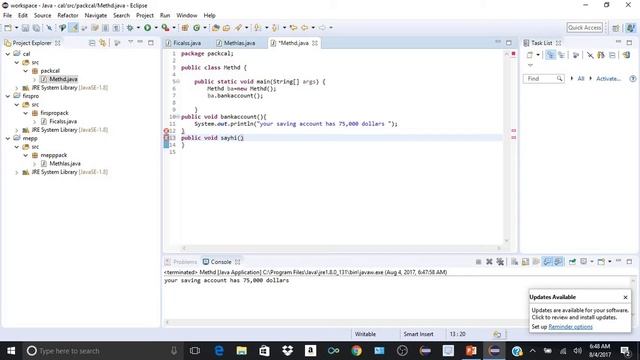Switch to the Methlas.java editor tab
This screenshot has width=640, height=360.
240,43
